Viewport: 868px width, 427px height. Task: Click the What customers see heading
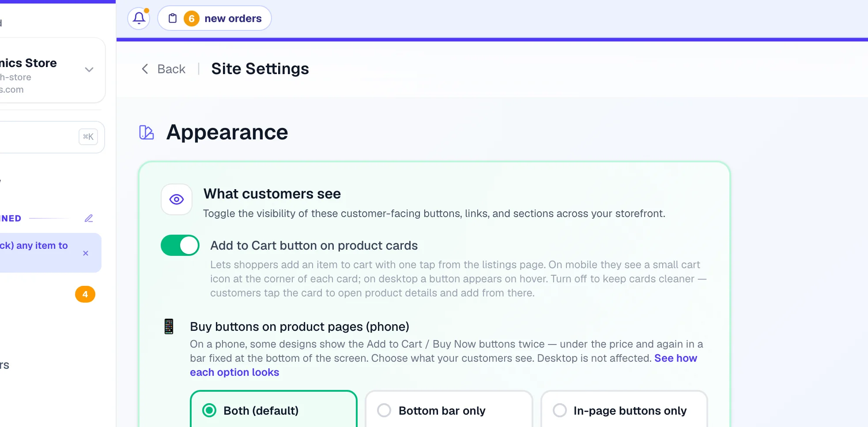click(x=272, y=194)
